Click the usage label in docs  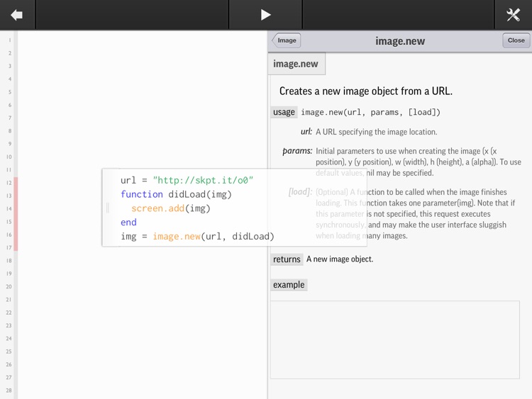pyautogui.click(x=284, y=112)
